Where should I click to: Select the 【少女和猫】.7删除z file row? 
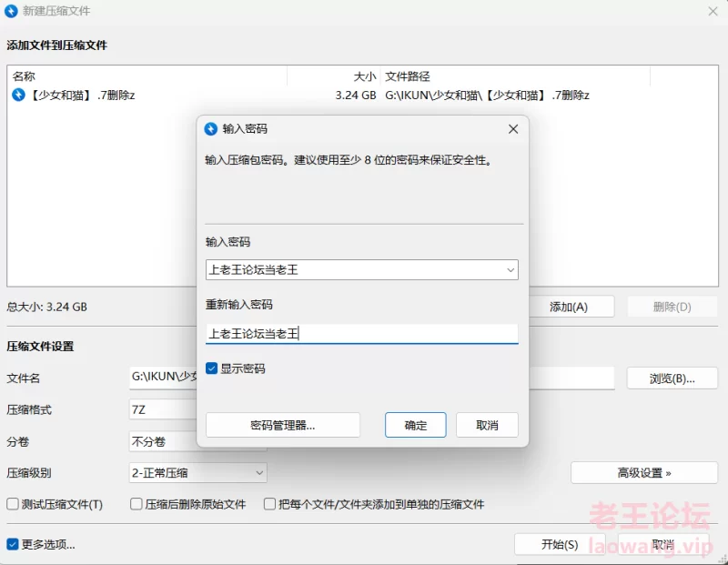click(x=362, y=96)
